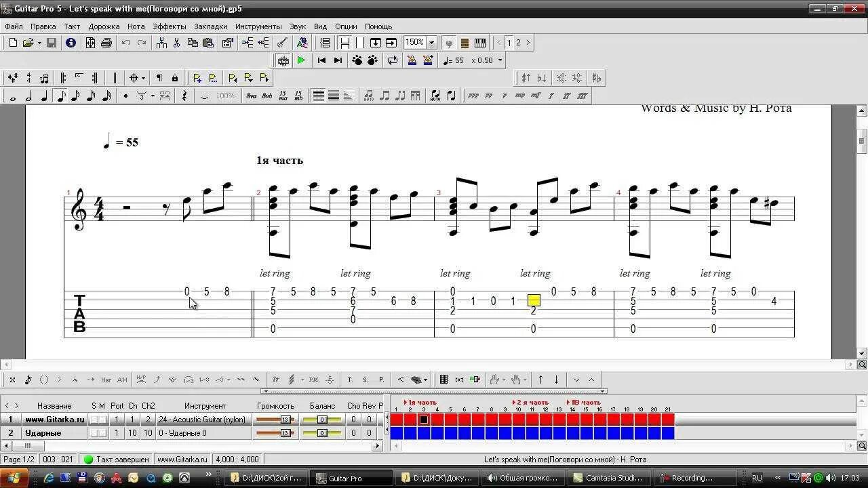868x488 pixels.
Task: Set dynamic to mf
Action: click(535, 96)
